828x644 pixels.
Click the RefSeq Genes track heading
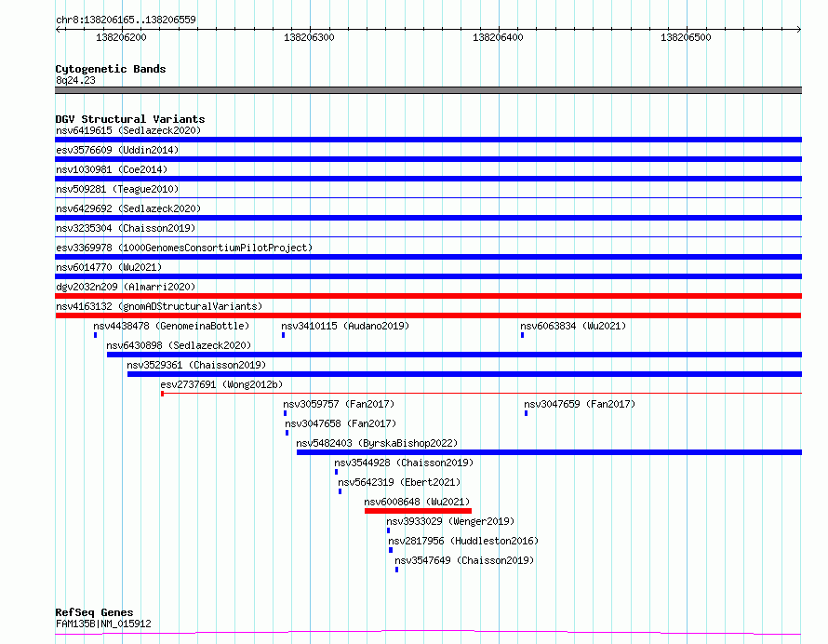(94, 612)
